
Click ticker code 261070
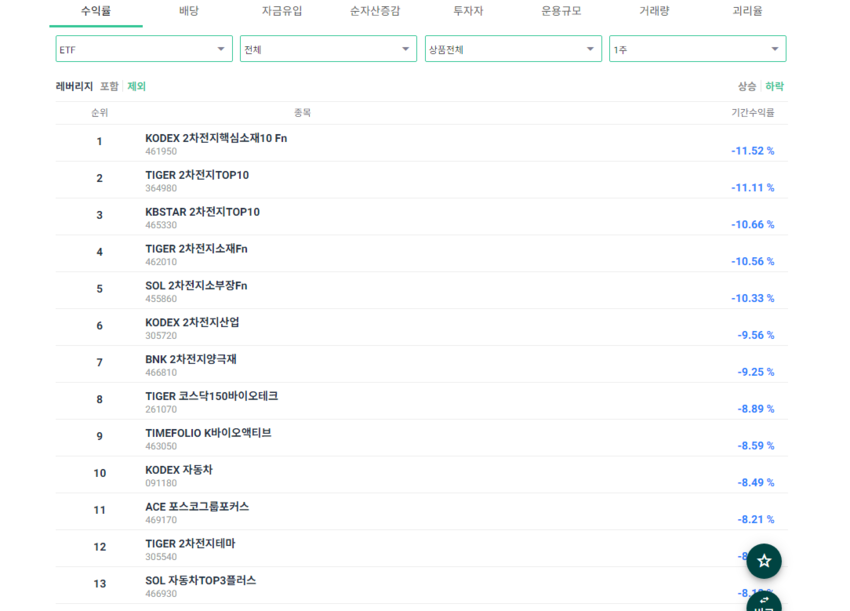[x=161, y=409]
